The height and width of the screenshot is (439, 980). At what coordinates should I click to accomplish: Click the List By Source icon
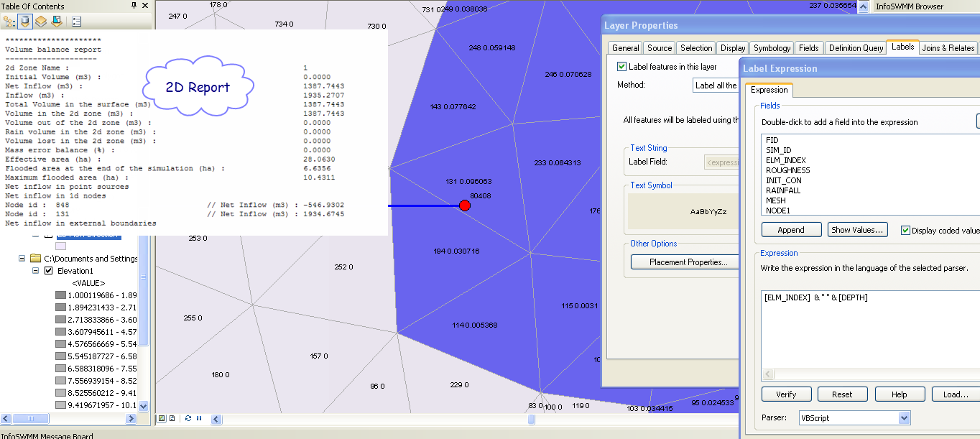point(25,22)
